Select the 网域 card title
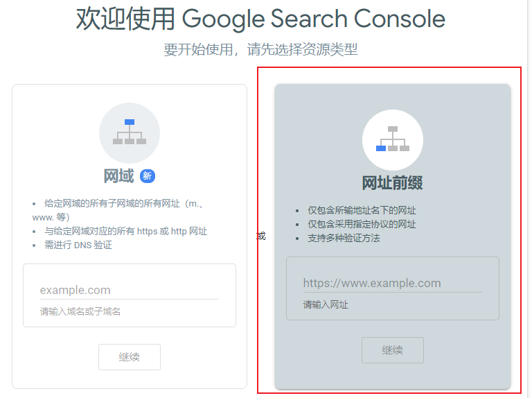Viewport: 532px width, 398px height. pos(118,176)
